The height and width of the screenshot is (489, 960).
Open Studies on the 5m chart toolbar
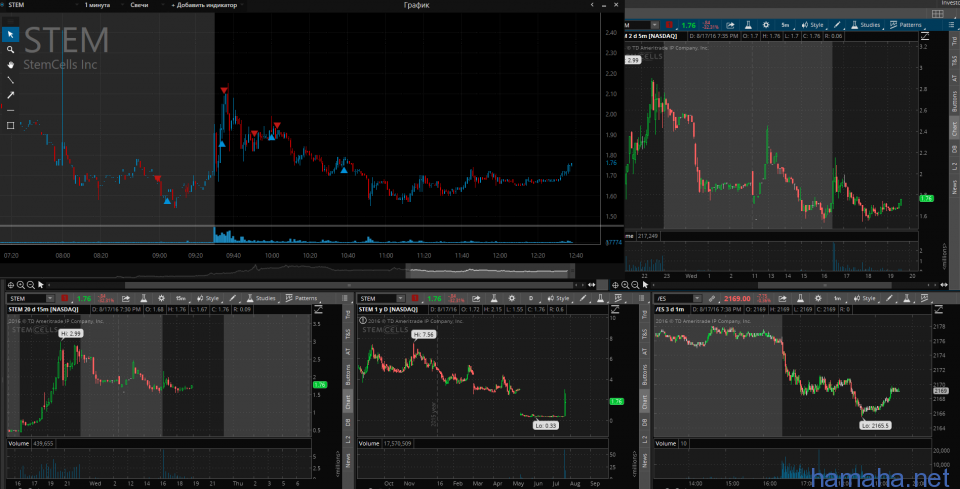point(866,25)
